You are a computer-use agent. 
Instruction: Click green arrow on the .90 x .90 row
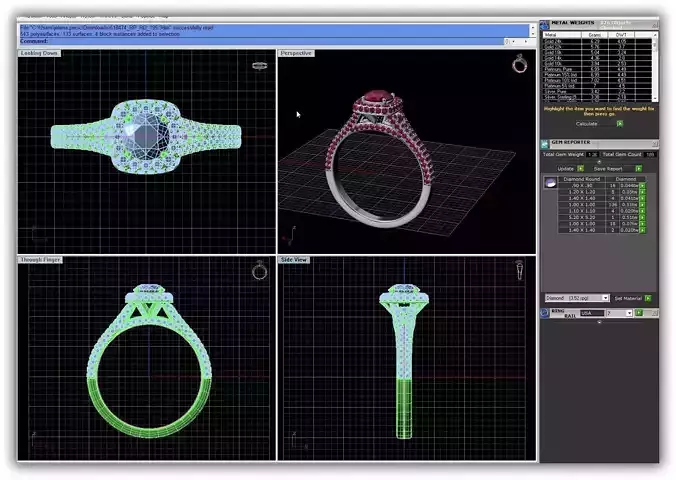pyautogui.click(x=643, y=185)
